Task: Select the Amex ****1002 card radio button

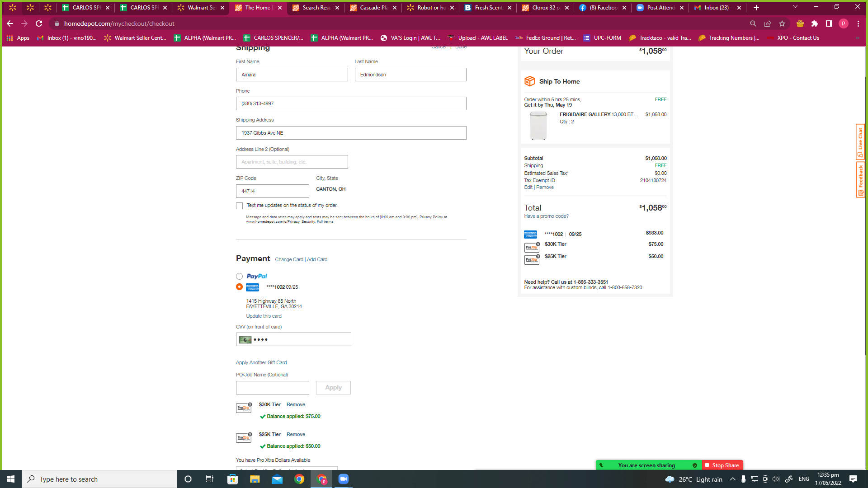Action: (x=239, y=287)
